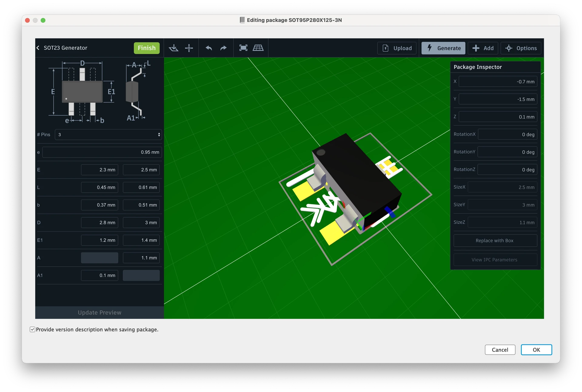Click the RotationZ field in Package Inspector
This screenshot has width=582, height=392.
pyautogui.click(x=507, y=169)
